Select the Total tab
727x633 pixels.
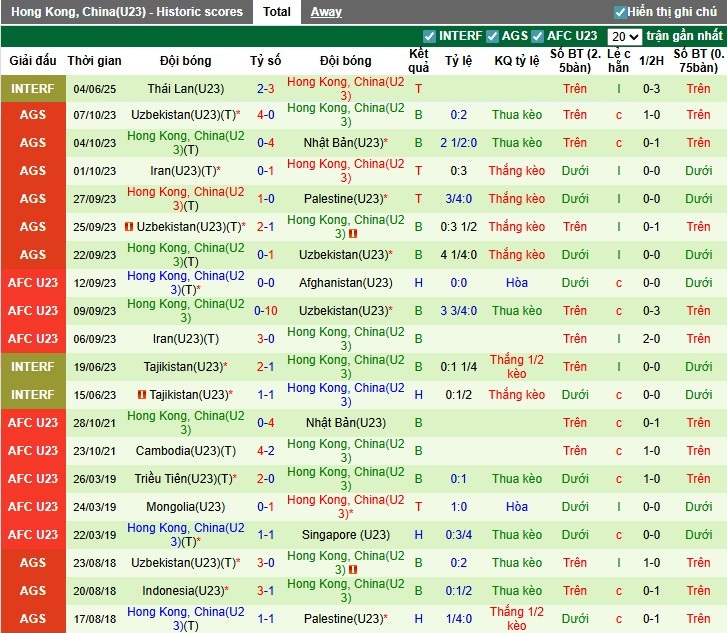pos(277,12)
